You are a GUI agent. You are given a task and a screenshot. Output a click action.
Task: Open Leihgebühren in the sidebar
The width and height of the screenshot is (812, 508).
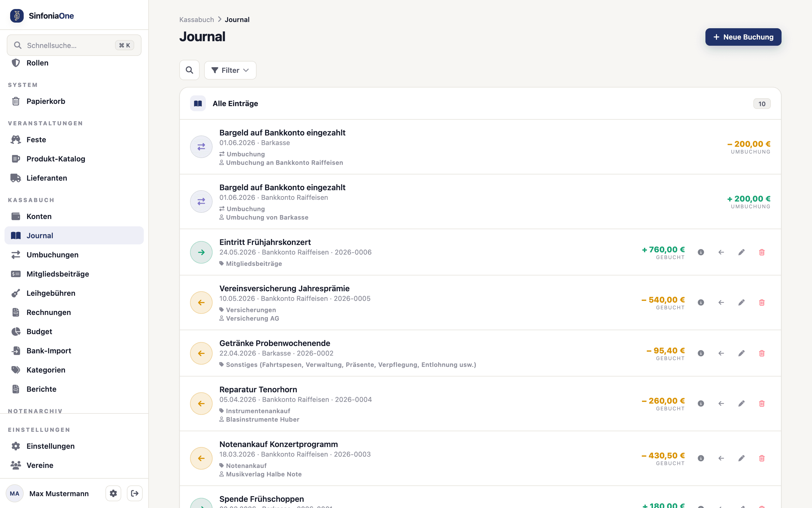pos(74,293)
